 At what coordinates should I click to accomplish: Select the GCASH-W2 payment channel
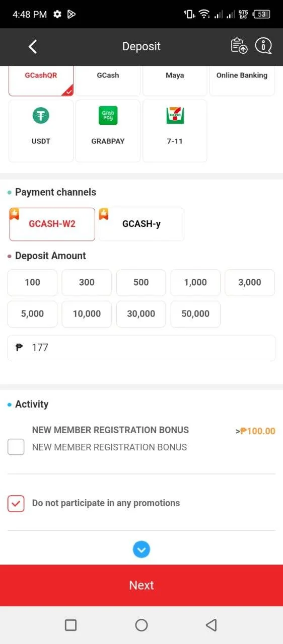52,224
